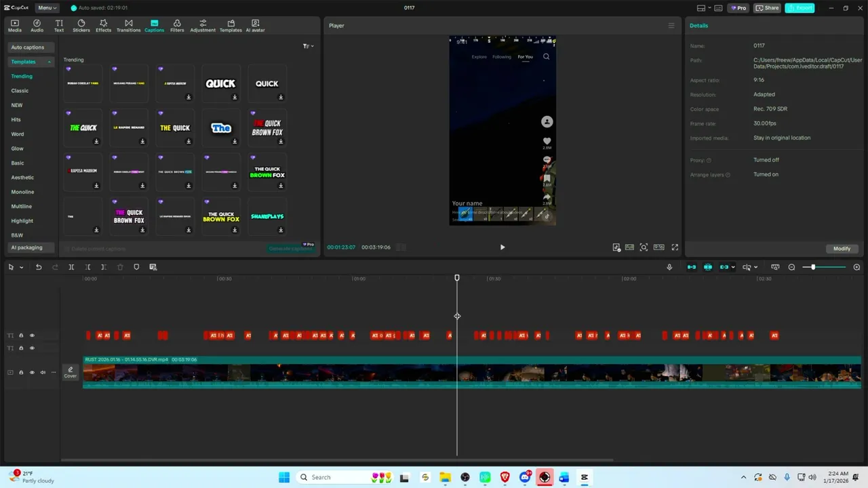Hide the second text track with eye icon
The width and height of the screenshot is (868, 488).
click(x=32, y=348)
